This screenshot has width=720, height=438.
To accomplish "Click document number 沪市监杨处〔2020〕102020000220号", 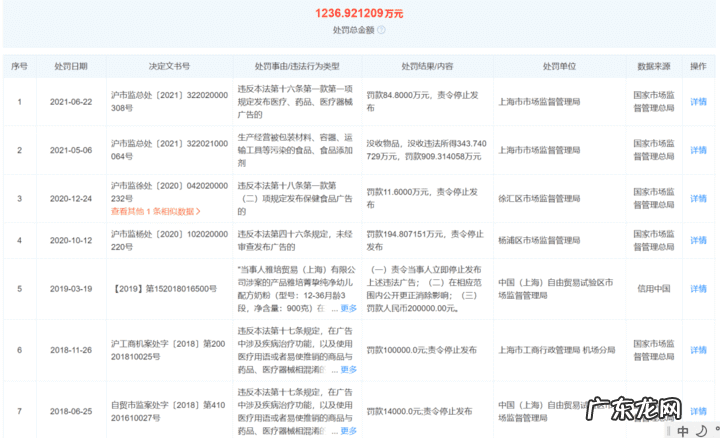I will (x=169, y=240).
